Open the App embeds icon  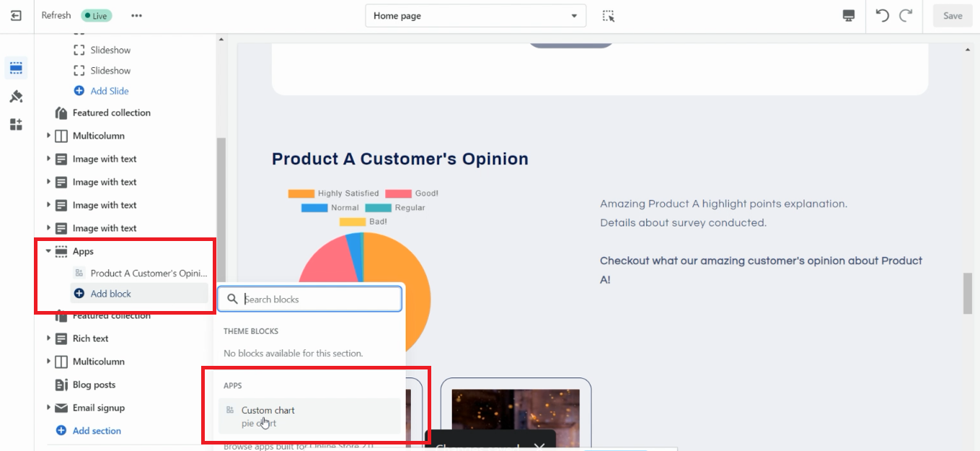16,124
